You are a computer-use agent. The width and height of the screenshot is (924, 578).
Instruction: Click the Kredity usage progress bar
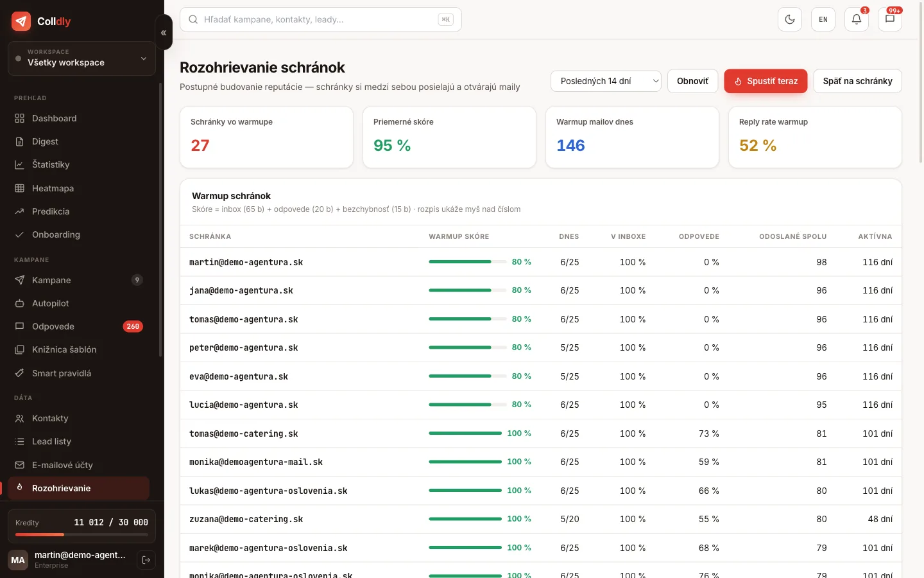point(81,534)
